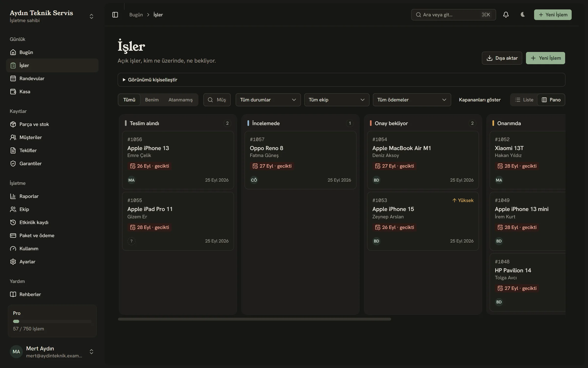This screenshot has height=368, width=588.
Task: Click the Pro plan usage bar
Action: click(52, 321)
